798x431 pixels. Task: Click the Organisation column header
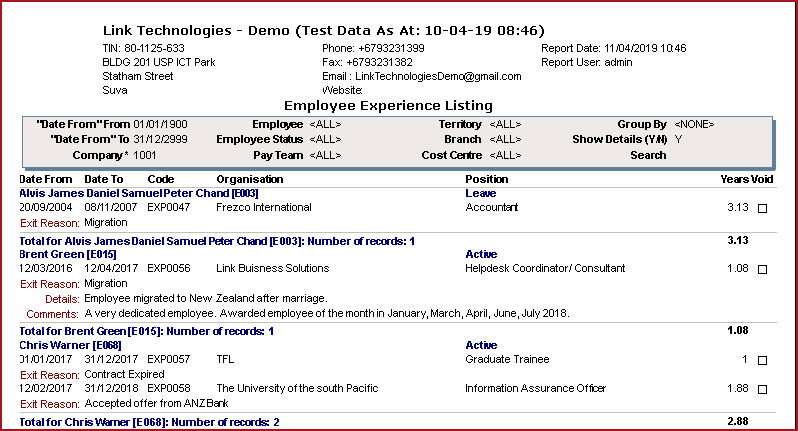(250, 179)
